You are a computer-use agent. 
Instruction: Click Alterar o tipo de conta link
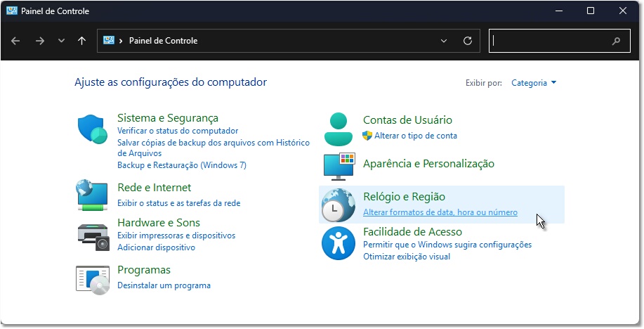point(416,135)
